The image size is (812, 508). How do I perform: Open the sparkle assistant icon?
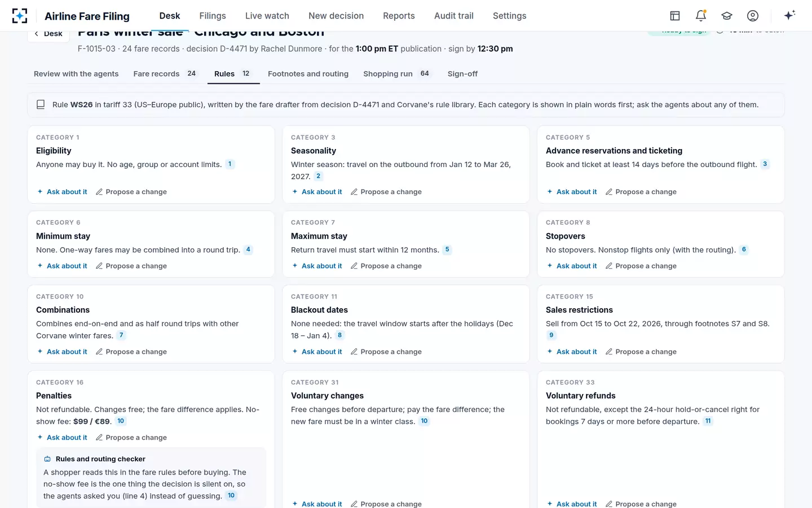(x=789, y=15)
